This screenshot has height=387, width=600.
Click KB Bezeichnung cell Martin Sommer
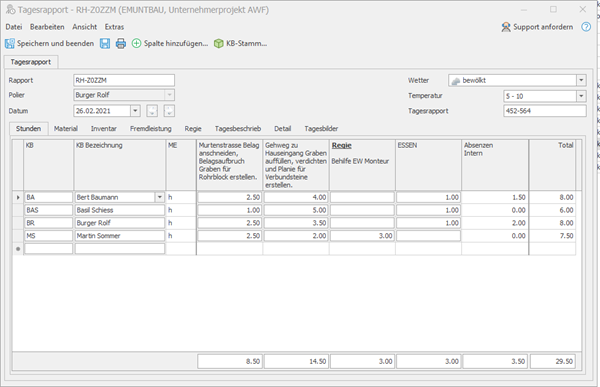tap(120, 236)
